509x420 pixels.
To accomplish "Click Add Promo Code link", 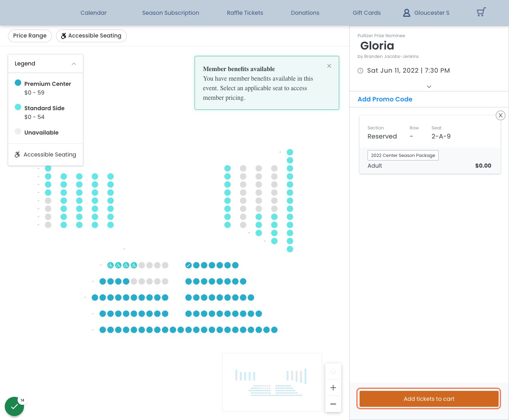I will coord(385,99).
